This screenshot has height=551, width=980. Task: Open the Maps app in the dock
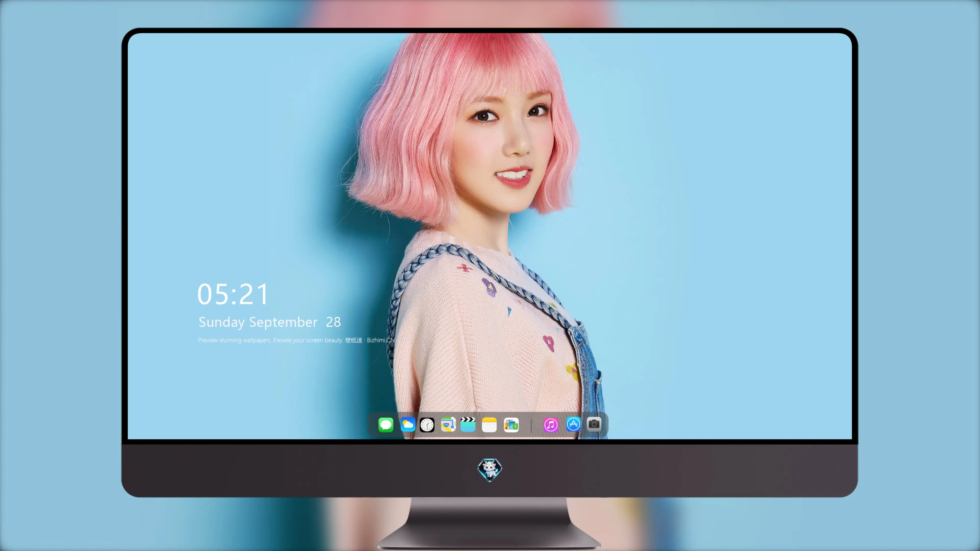[x=448, y=424]
